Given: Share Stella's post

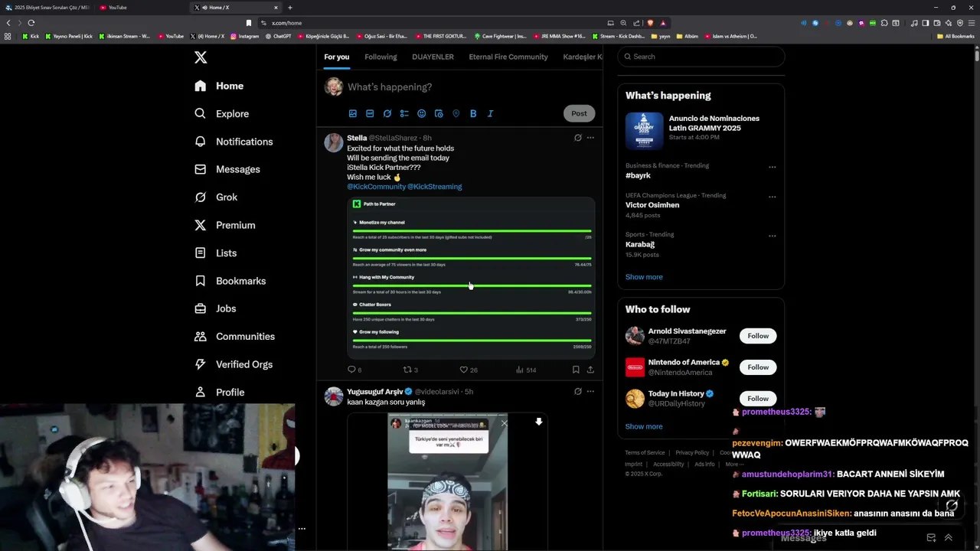Looking at the screenshot, I should pyautogui.click(x=590, y=370).
